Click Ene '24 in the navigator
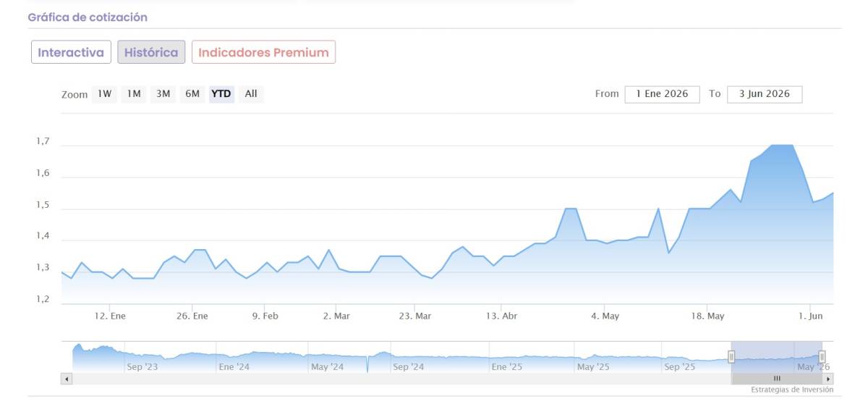Screen dimensions: 868x407 (234, 367)
